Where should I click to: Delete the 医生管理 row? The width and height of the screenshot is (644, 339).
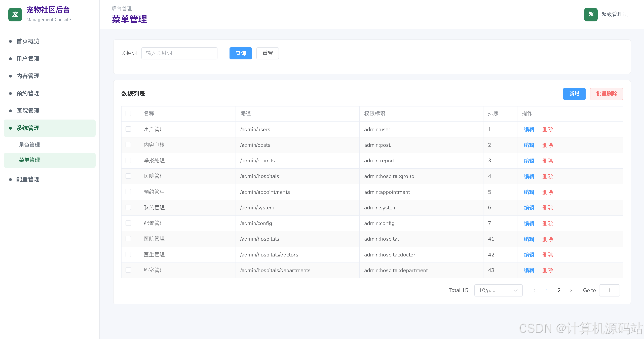point(547,255)
